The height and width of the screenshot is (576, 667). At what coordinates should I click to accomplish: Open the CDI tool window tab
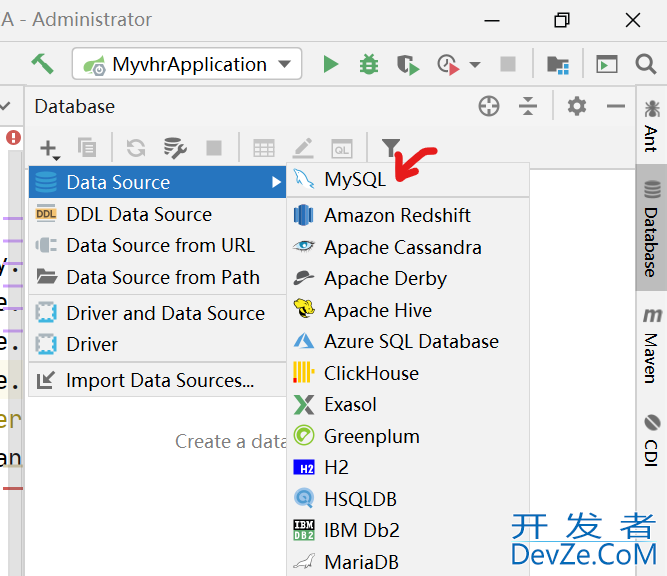tap(651, 440)
